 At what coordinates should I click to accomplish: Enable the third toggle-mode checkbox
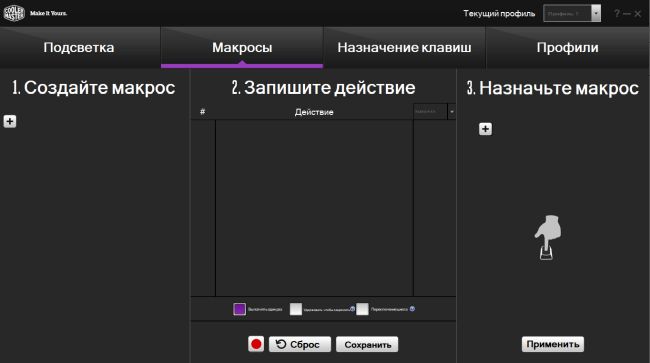click(x=362, y=309)
